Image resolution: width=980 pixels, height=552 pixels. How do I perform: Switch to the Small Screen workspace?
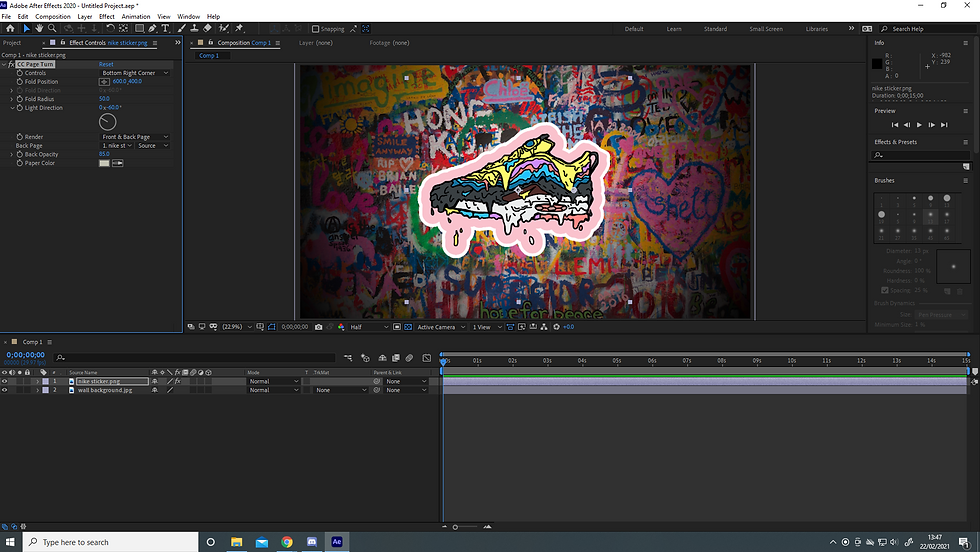(766, 29)
